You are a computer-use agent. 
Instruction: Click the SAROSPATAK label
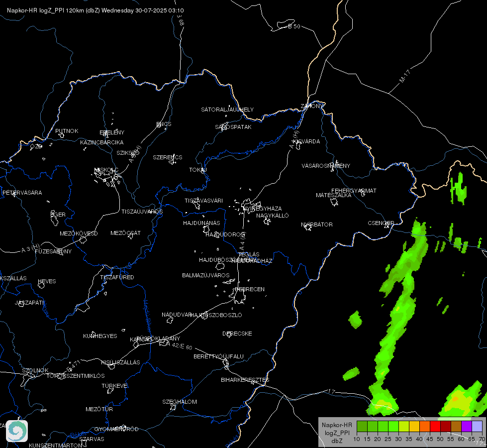tap(233, 127)
